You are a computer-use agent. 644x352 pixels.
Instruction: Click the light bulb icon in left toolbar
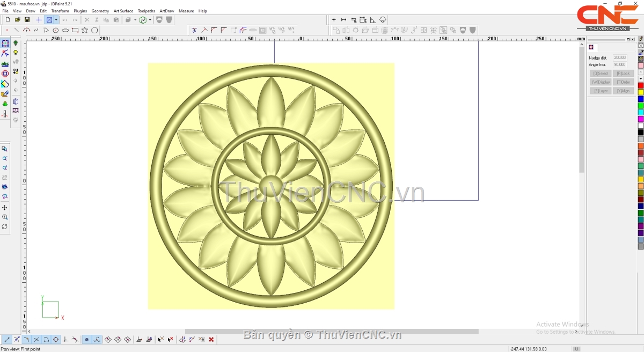click(x=16, y=53)
